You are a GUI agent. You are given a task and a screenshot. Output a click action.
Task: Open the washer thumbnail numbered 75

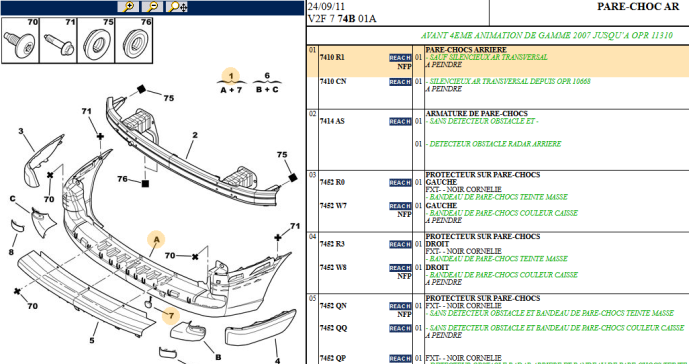(x=96, y=40)
